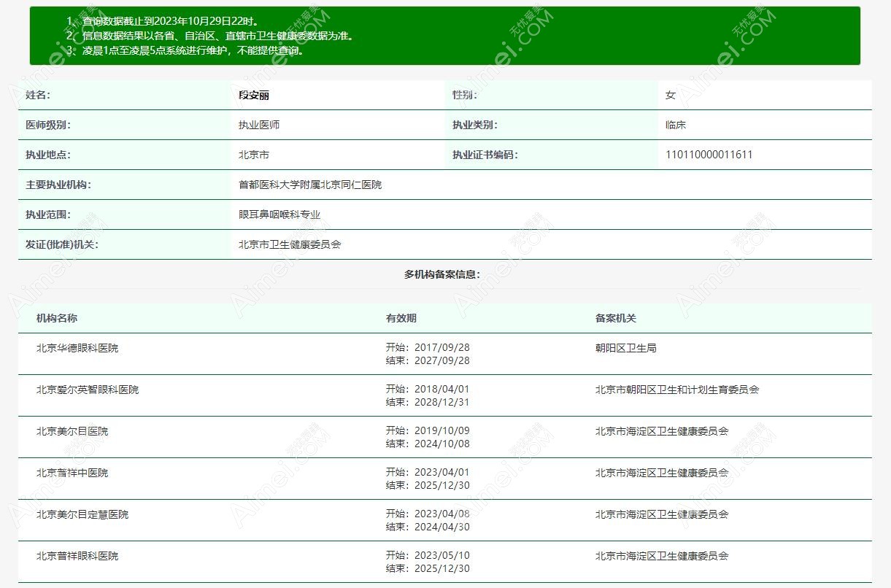Image resolution: width=891 pixels, height=588 pixels.
Task: Select the 北京普祥中医院 row
Action: click(445, 479)
